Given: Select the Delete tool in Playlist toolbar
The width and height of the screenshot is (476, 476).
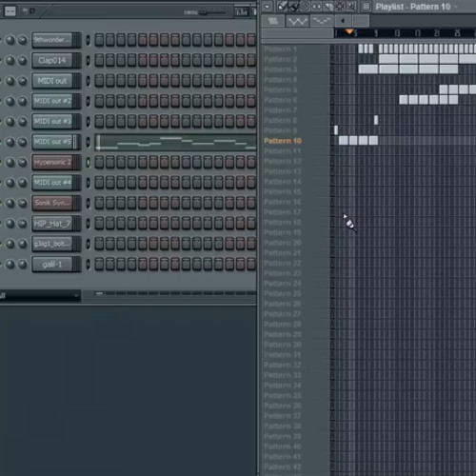Looking at the screenshot, I should tap(305, 6).
